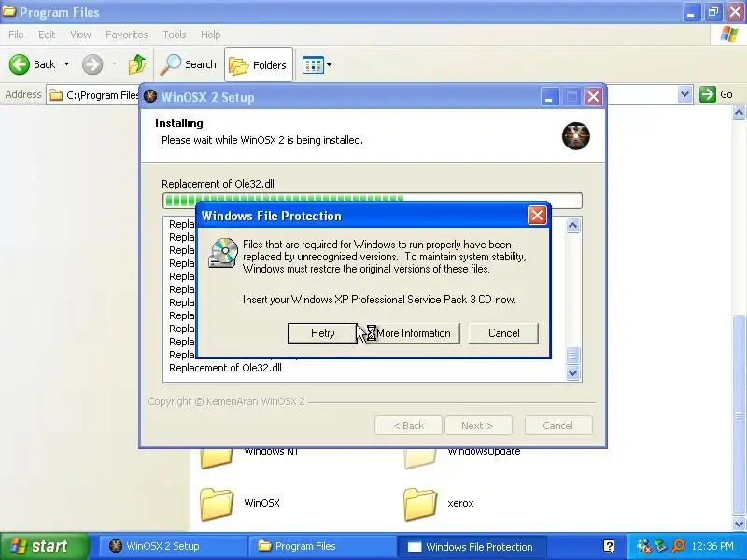Viewport: 747px width, 560px height.
Task: Click the disabled Cancel button in setup
Action: [x=557, y=426]
